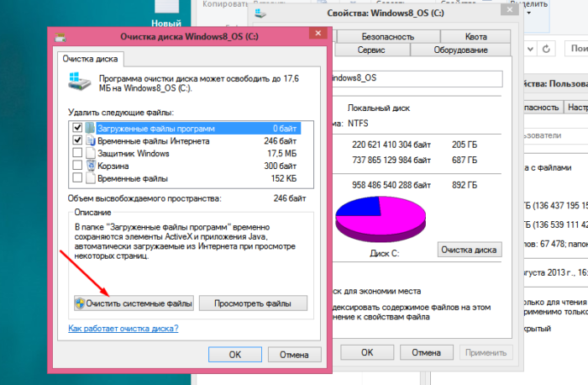Viewport: 588px width, 385px height.
Task: Click the Временные файлы document icon
Action: [x=91, y=178]
